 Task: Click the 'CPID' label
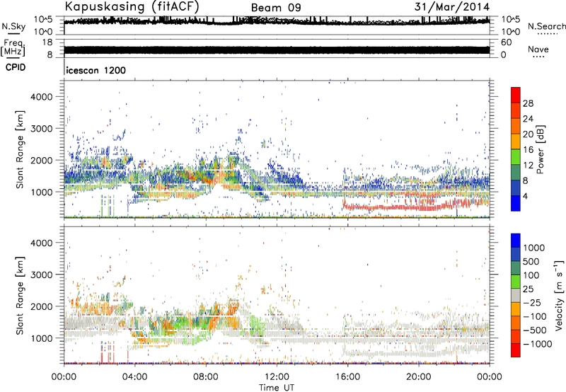(x=16, y=67)
